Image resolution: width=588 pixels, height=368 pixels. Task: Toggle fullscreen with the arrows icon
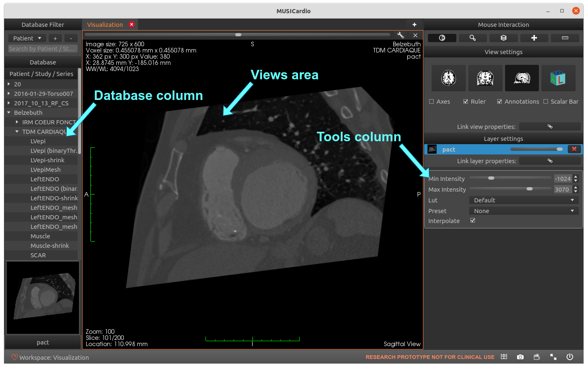553,357
